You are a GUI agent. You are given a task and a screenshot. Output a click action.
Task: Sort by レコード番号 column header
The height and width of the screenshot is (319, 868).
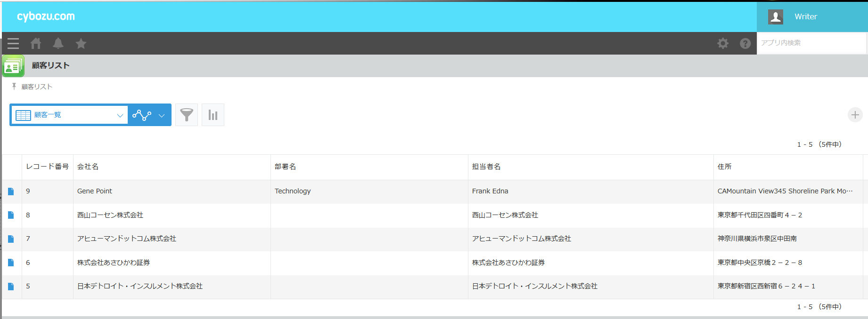48,167
